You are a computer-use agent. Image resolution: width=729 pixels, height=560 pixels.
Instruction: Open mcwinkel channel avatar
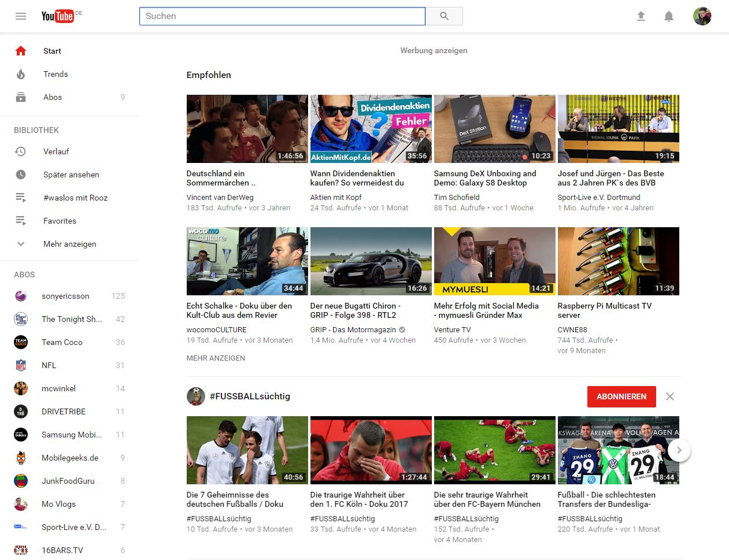click(x=21, y=388)
